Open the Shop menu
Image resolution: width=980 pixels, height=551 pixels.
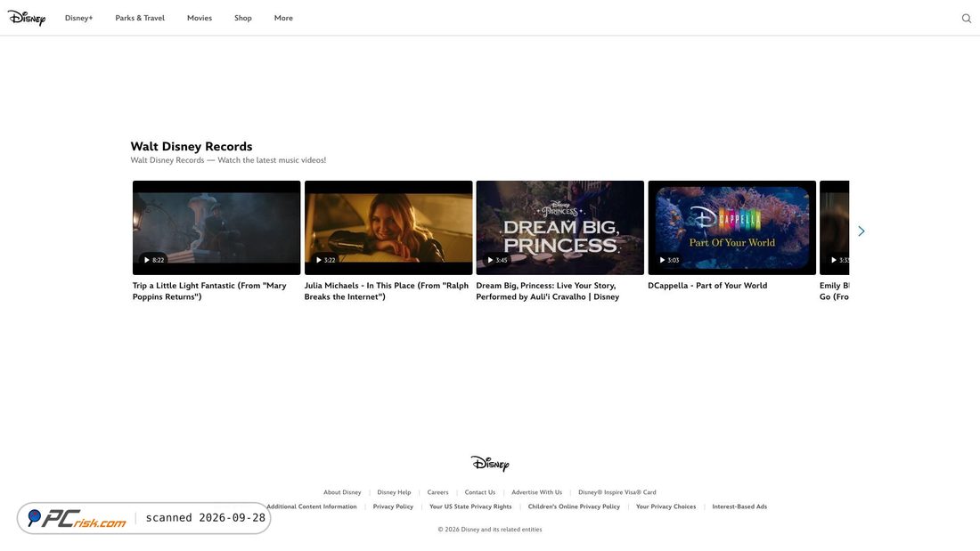[243, 18]
